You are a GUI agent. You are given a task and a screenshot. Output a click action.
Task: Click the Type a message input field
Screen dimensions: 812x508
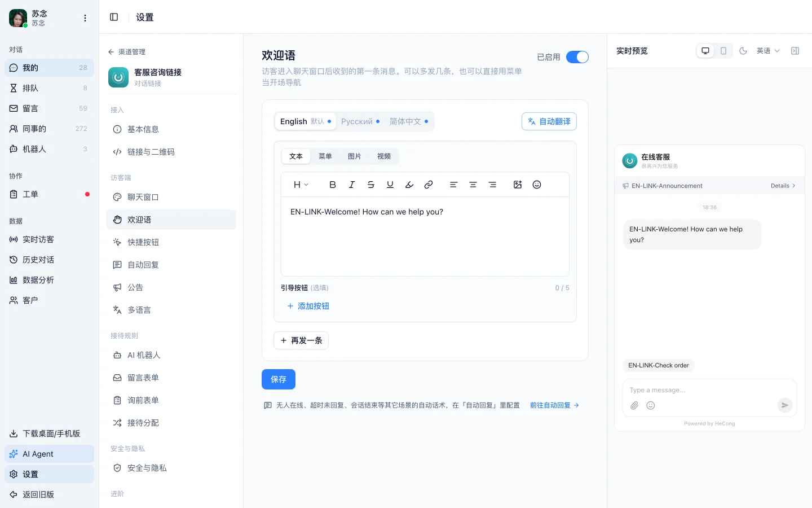[x=709, y=390]
